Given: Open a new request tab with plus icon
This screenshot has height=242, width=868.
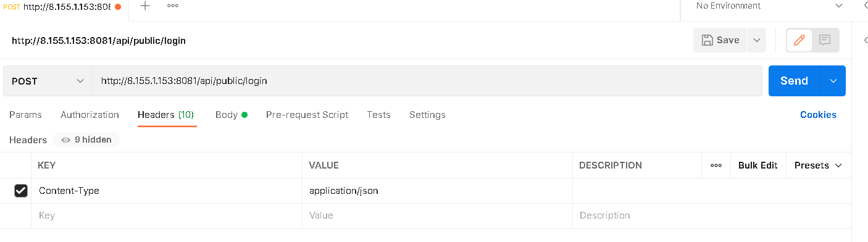Looking at the screenshot, I should (145, 6).
